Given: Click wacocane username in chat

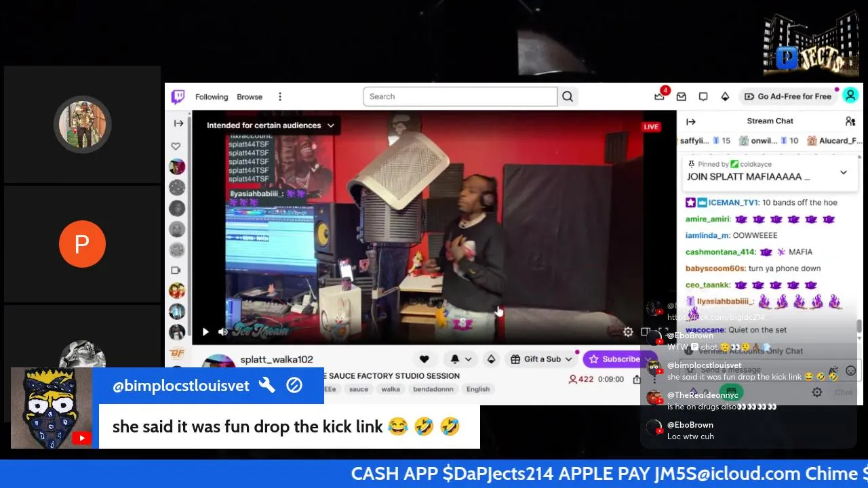Looking at the screenshot, I should (705, 330).
